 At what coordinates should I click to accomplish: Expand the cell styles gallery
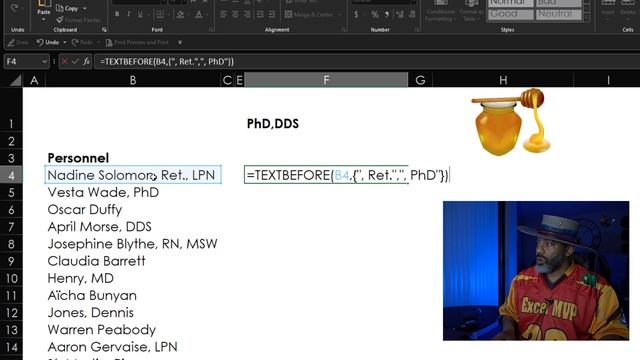(x=587, y=17)
